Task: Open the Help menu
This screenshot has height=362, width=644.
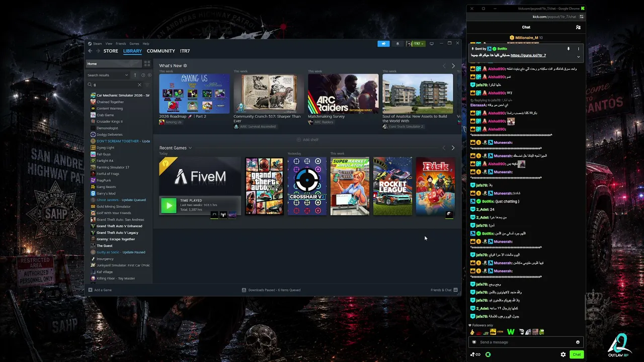Action: coord(146,44)
